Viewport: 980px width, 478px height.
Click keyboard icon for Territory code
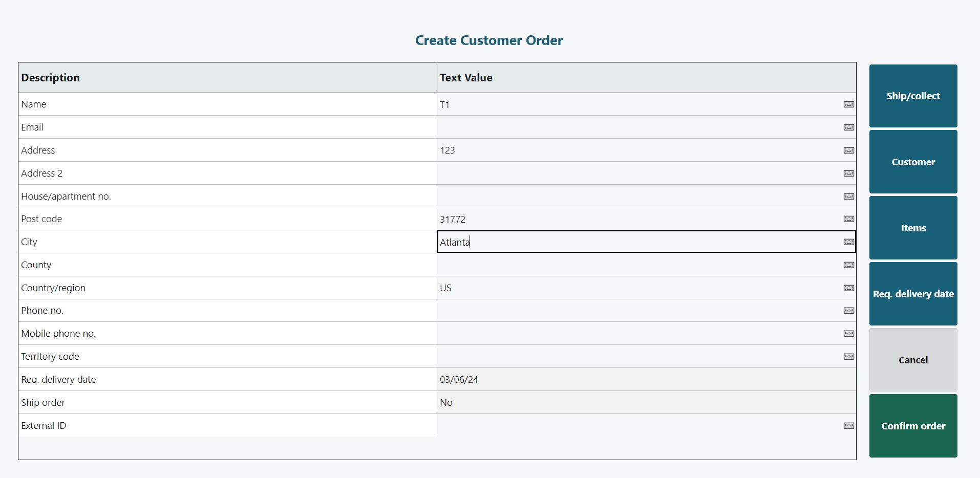(x=848, y=357)
